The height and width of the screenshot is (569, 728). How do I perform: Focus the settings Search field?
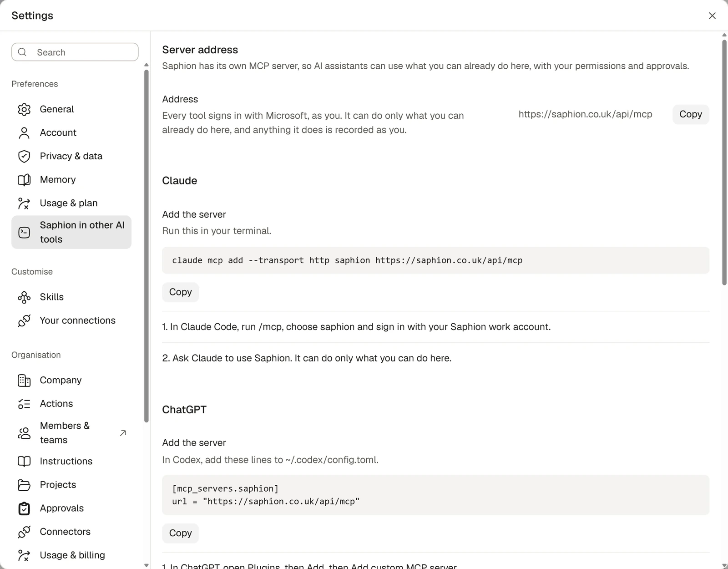click(75, 52)
